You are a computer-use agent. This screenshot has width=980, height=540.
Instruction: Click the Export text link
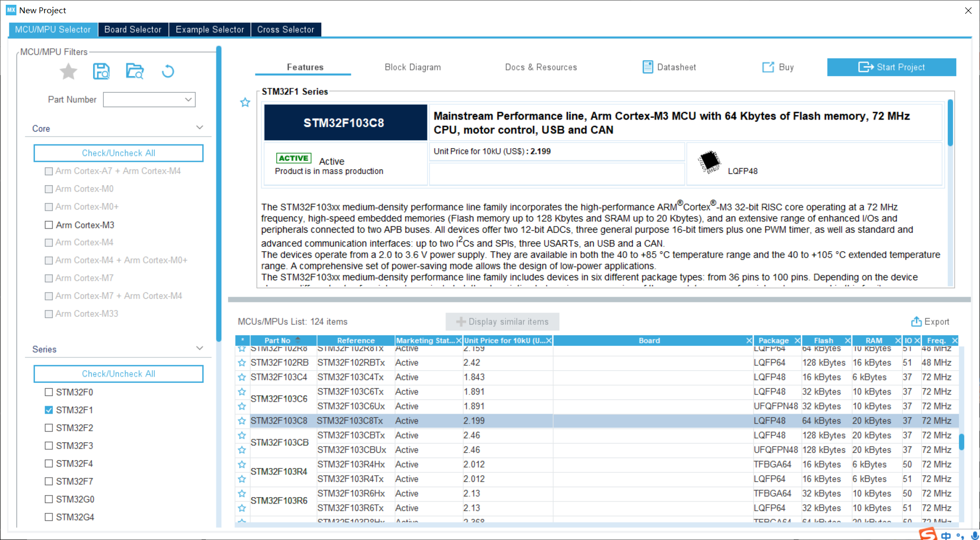[937, 322]
